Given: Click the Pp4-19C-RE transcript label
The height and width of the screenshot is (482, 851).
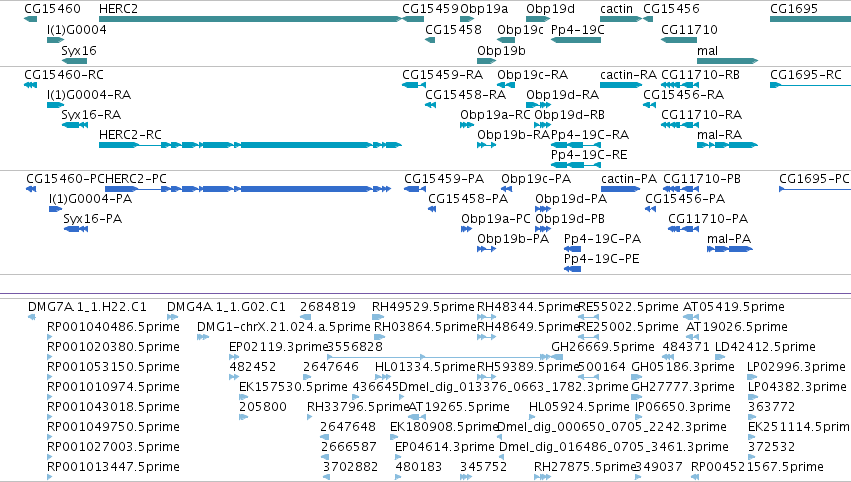Looking at the screenshot, I should point(589,155).
